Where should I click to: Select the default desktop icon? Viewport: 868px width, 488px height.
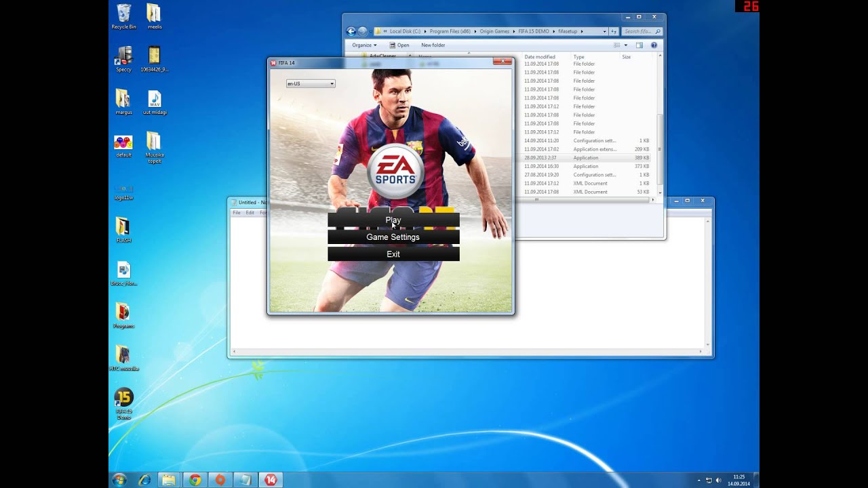[x=124, y=145]
